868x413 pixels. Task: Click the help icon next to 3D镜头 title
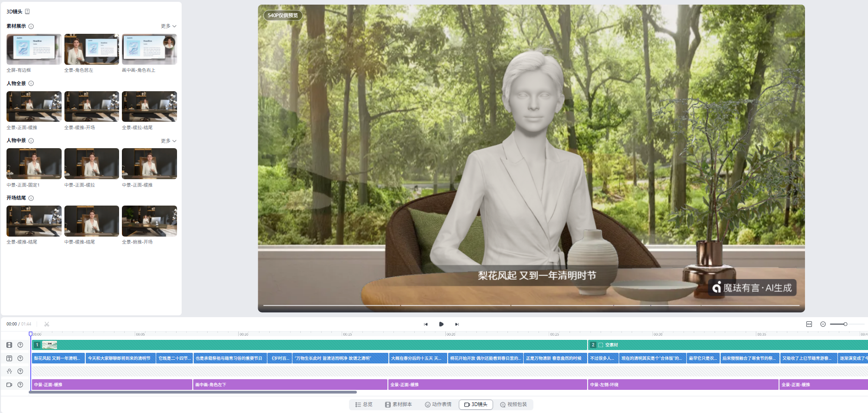pos(27,12)
